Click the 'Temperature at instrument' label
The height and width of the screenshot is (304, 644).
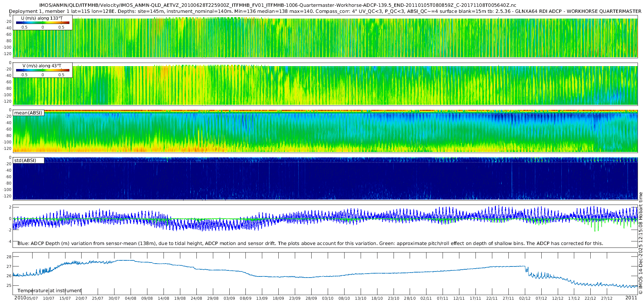coord(49,290)
